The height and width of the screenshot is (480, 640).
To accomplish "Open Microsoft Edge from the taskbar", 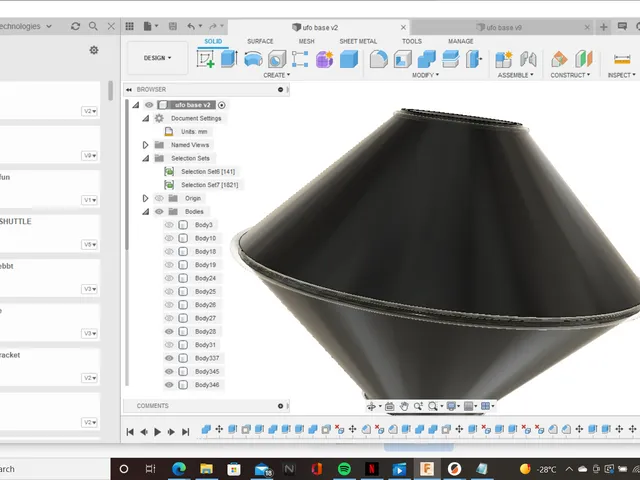I will pos(179,469).
